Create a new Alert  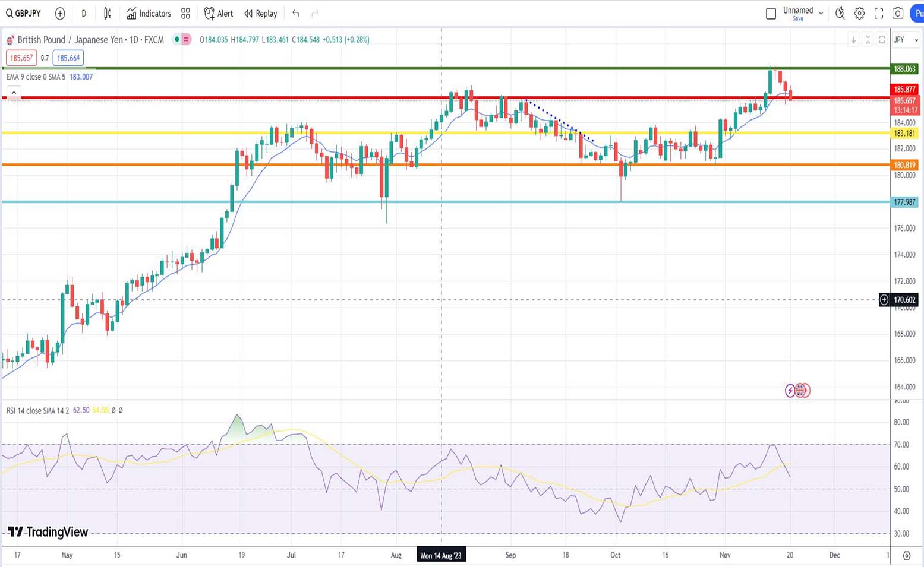219,13
